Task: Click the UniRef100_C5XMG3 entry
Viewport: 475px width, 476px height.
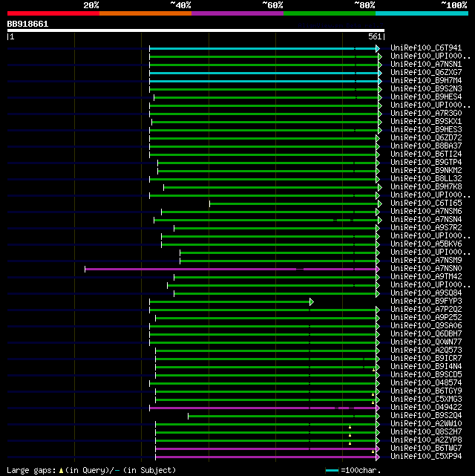Action: click(426, 400)
